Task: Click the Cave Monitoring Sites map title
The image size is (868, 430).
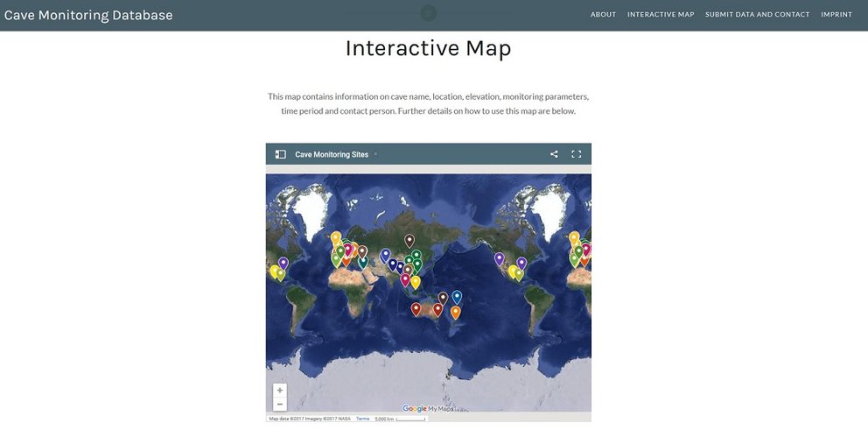Action: coord(332,155)
